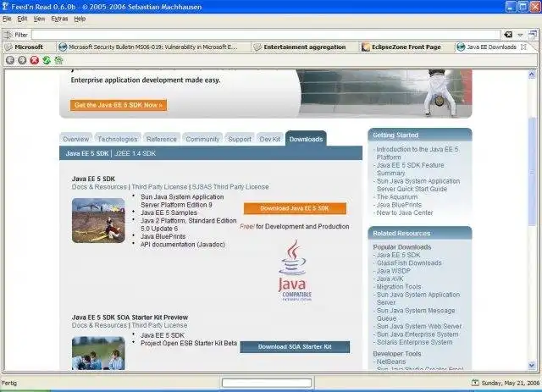Click the browser Forward arrow icon
The height and width of the screenshot is (392, 542).
tap(22, 60)
